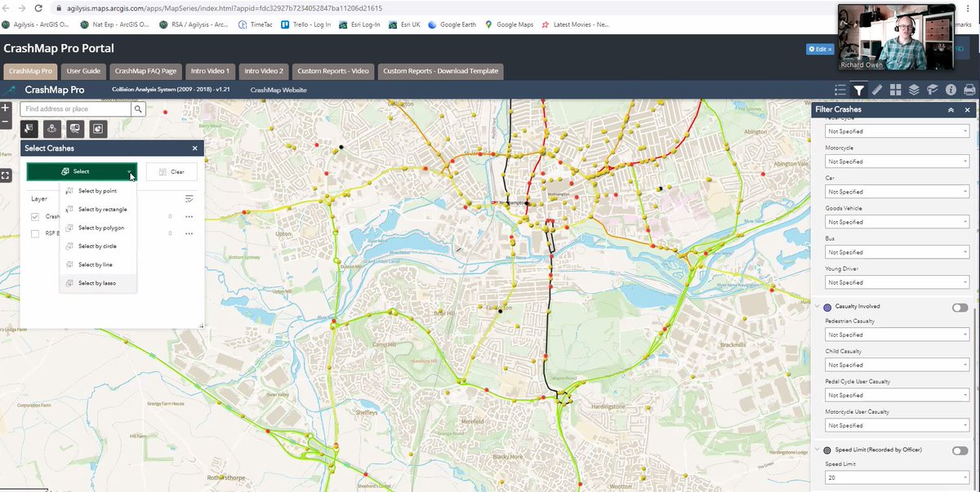The image size is (980, 492).
Task: Switch to CrashMap FAQ Page tab
Action: pos(145,71)
